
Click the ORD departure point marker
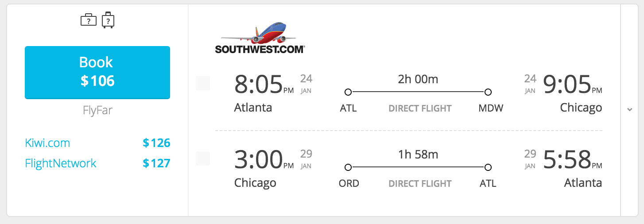click(x=348, y=167)
